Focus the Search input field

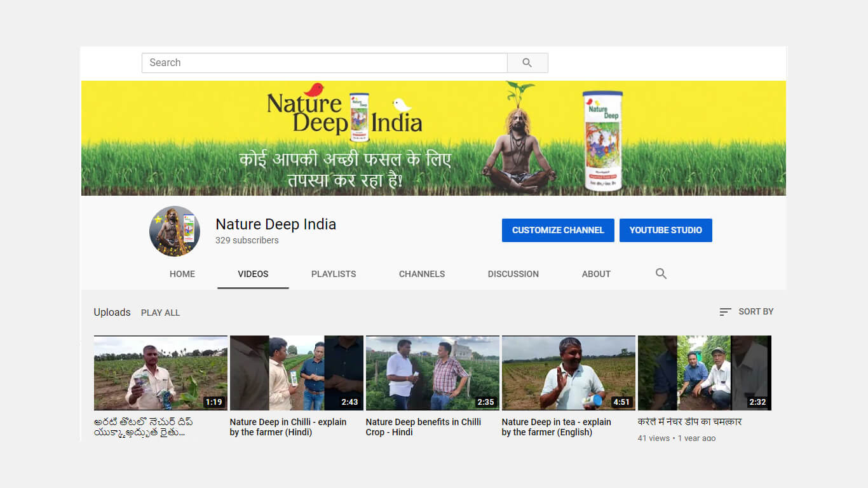pyautogui.click(x=325, y=63)
